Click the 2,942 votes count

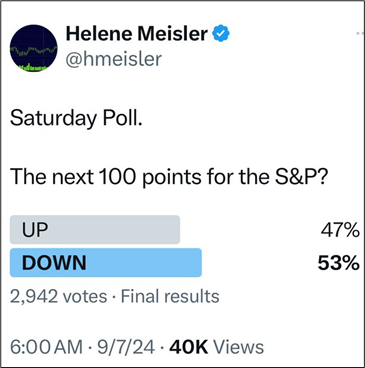click(x=58, y=296)
